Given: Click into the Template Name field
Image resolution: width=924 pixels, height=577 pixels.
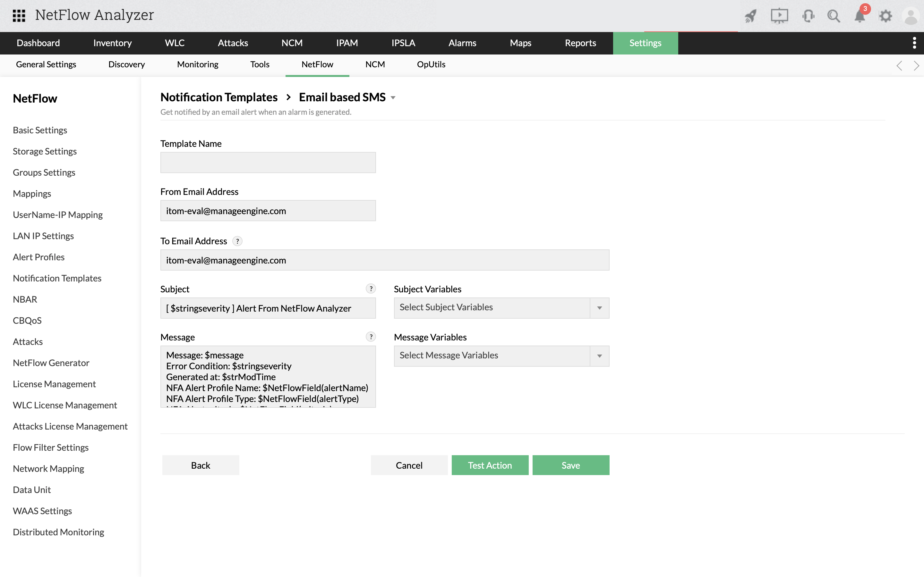Looking at the screenshot, I should 268,163.
